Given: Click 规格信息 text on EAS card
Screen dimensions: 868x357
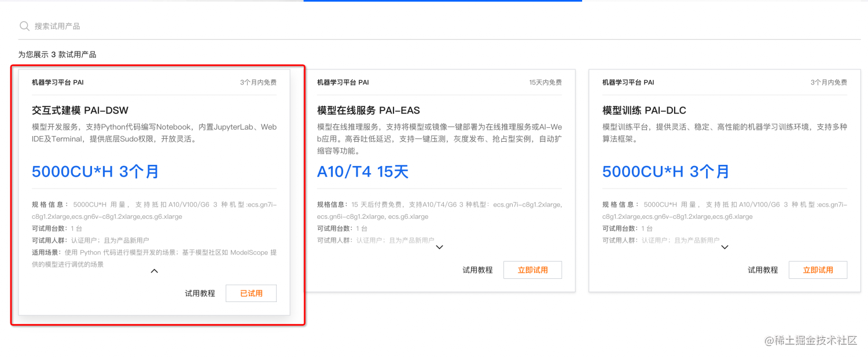Looking at the screenshot, I should 439,211.
